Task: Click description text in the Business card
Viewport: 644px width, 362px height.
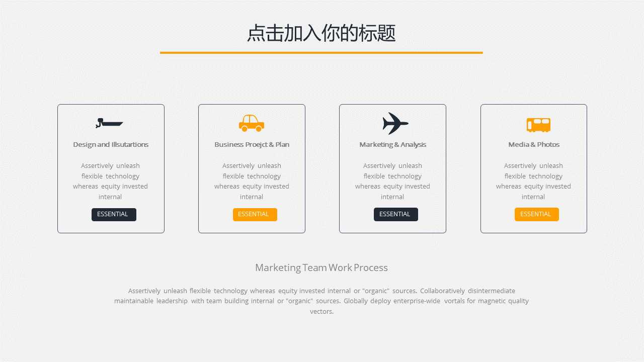Action: tap(252, 181)
